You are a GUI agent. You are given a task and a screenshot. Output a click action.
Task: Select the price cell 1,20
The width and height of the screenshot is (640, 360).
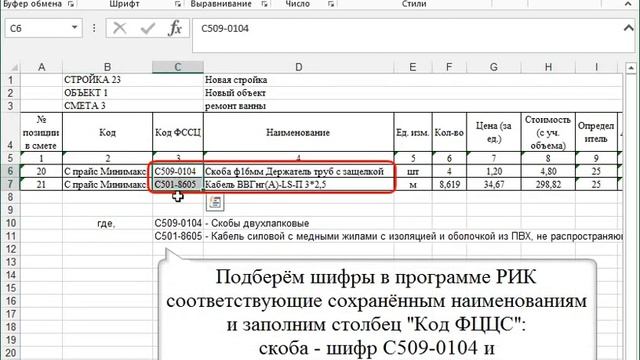493,171
